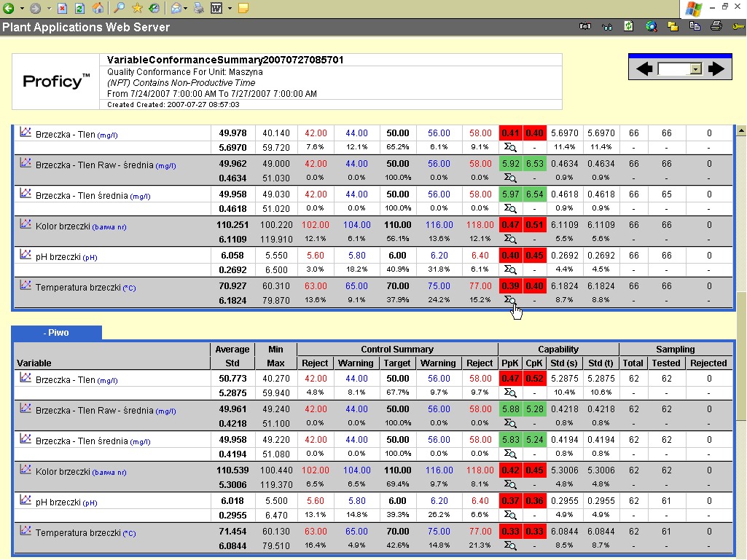Click the "Capability" column group header

(558, 349)
